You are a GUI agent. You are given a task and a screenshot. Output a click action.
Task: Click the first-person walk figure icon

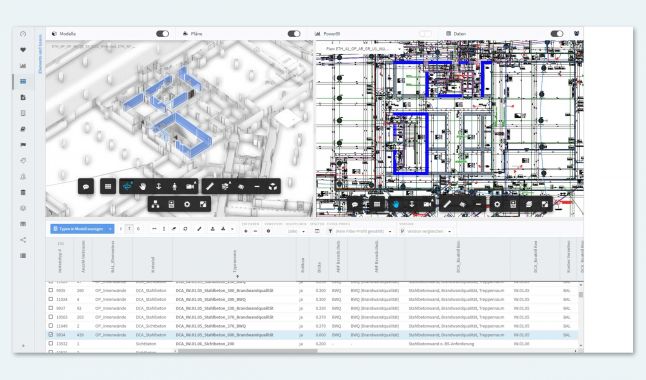click(174, 187)
